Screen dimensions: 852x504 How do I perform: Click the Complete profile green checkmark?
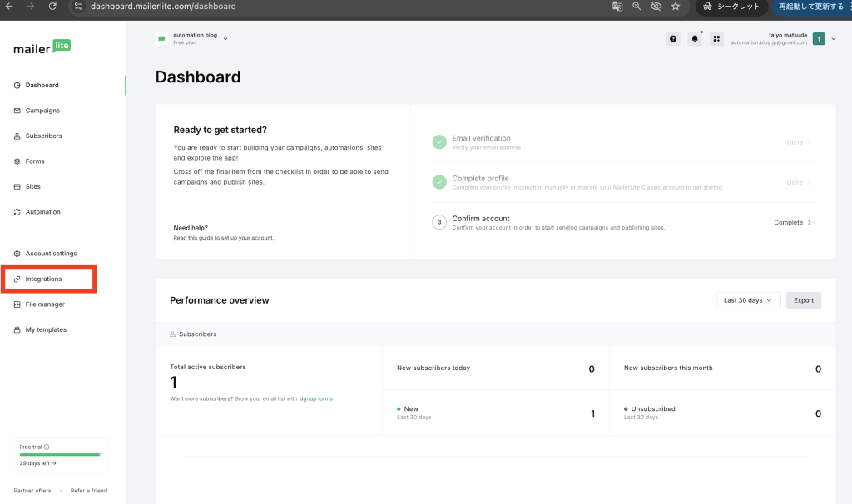coord(439,182)
